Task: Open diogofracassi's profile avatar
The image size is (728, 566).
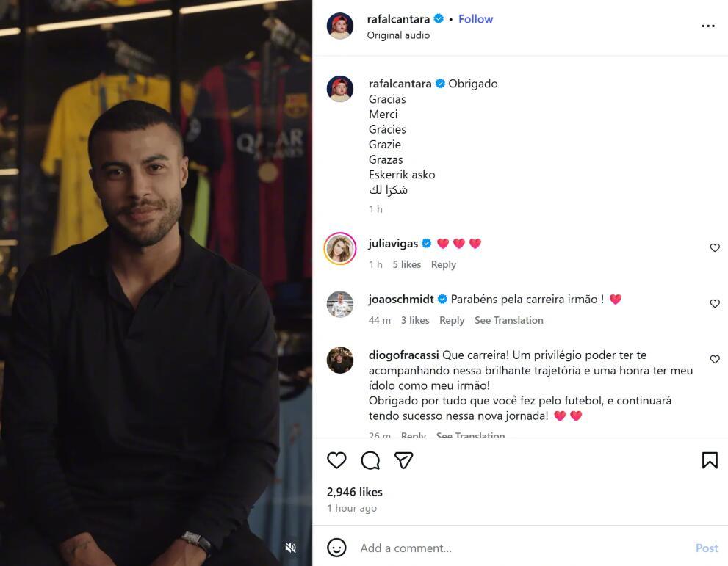Action: tap(340, 360)
